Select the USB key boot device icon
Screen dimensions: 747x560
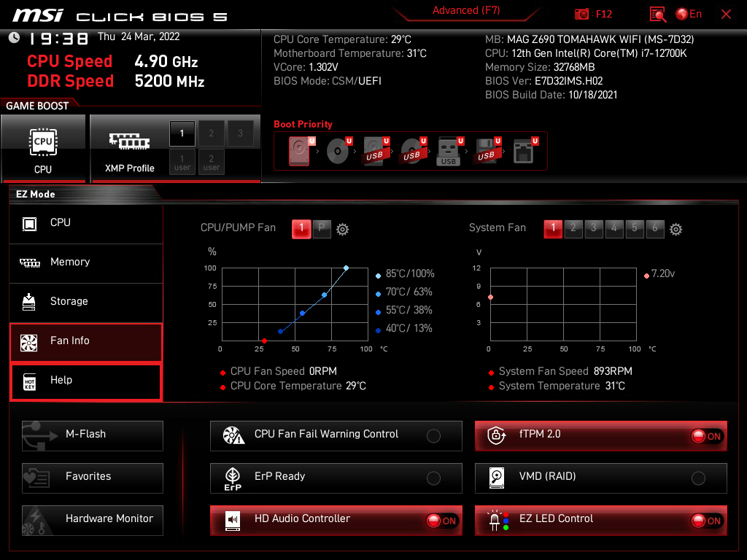coord(449,152)
